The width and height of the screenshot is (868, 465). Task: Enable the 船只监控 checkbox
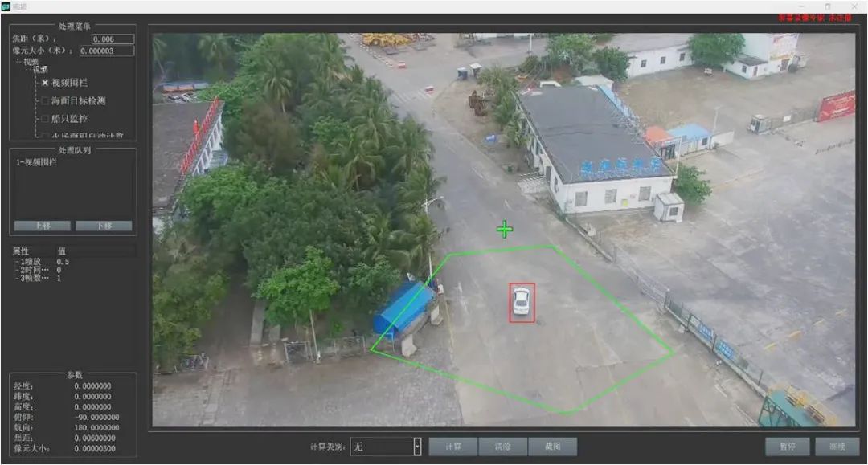(45, 118)
